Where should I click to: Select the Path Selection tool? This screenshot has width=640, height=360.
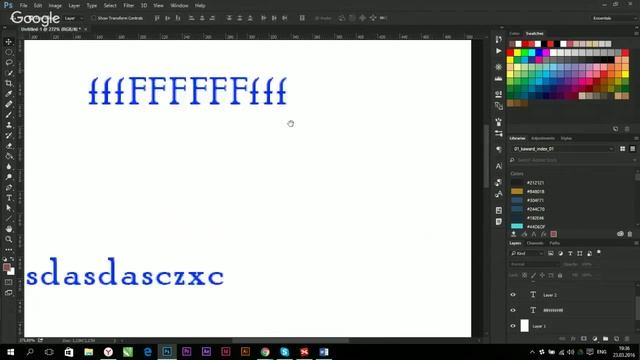(9, 208)
